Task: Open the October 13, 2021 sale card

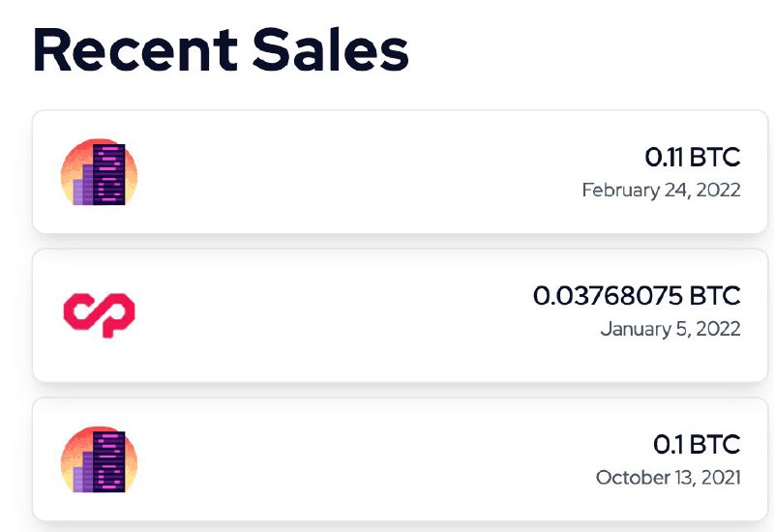Action: (401, 459)
